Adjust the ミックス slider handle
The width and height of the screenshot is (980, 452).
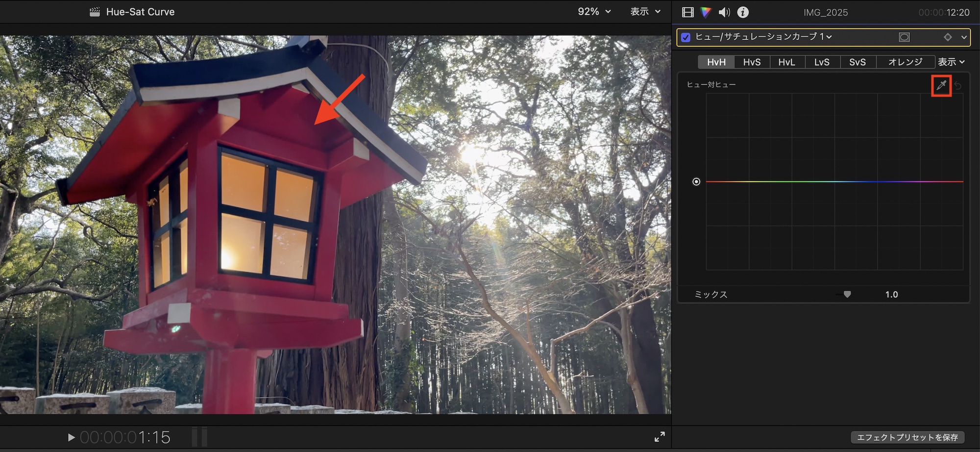coord(847,294)
